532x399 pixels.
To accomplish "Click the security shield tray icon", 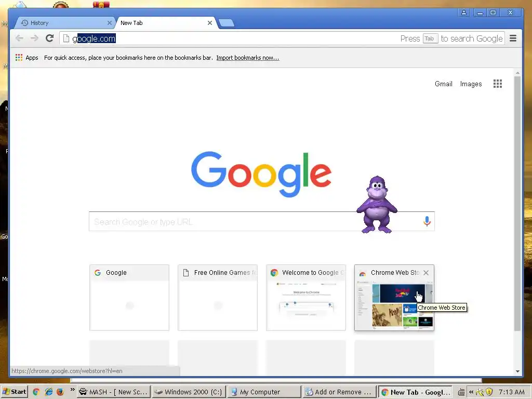I will click(x=489, y=392).
